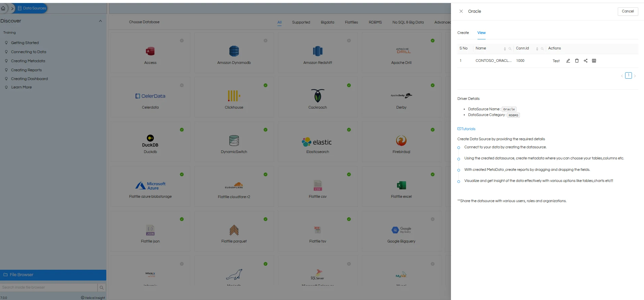
Task: Open the Tutorials link
Action: (466, 129)
